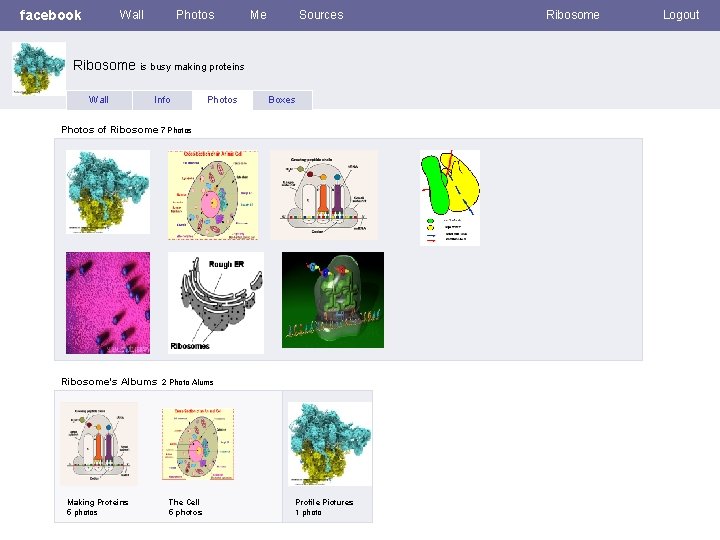Click the "Ribosome's Albums" heading
Viewport: 720px width, 540px height.
click(109, 382)
